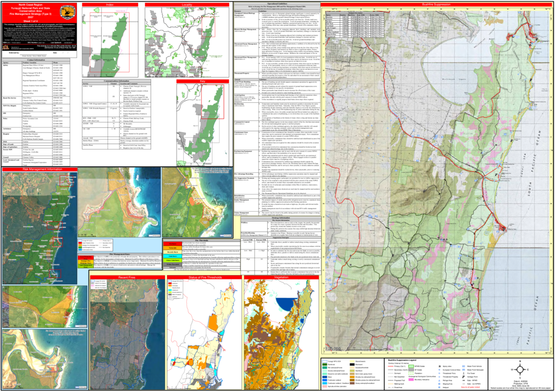Click the "Contact Information" table heading
The width and height of the screenshot is (555, 392).
tap(36, 60)
